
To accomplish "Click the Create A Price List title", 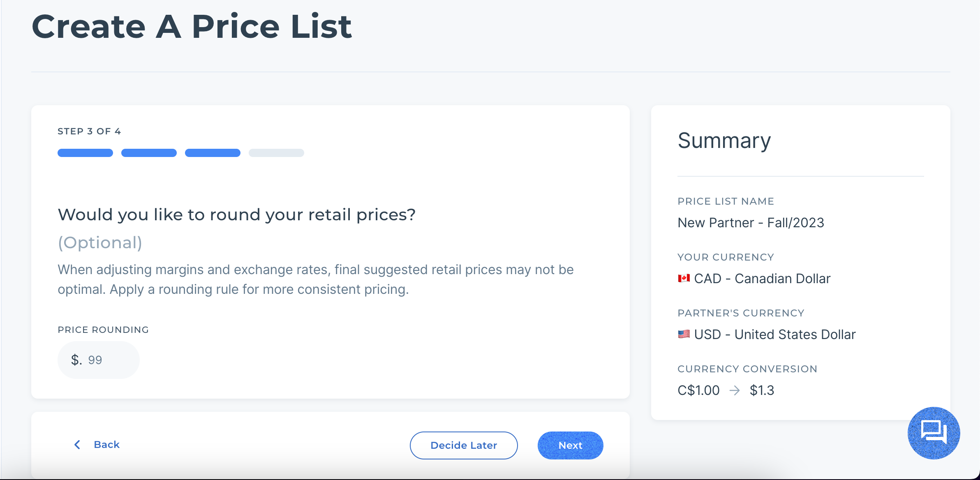I will 192,27.
